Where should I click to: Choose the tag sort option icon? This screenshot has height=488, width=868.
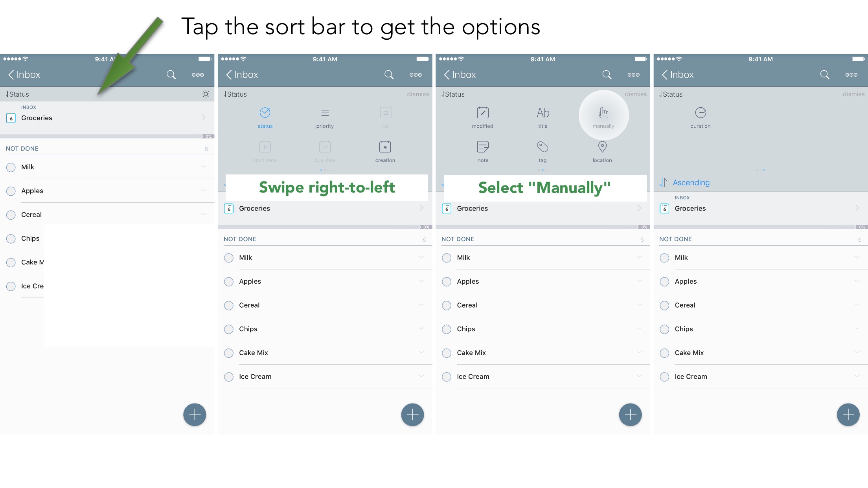pyautogui.click(x=542, y=147)
